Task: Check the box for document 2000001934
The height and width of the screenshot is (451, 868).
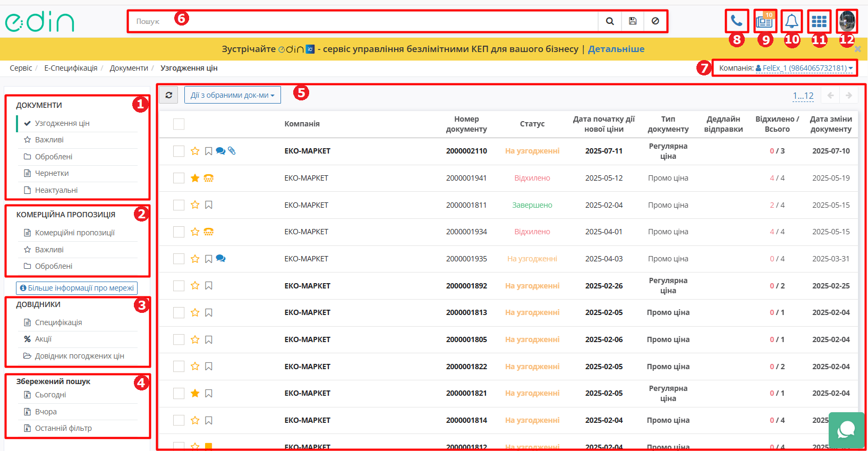Action: click(x=179, y=232)
